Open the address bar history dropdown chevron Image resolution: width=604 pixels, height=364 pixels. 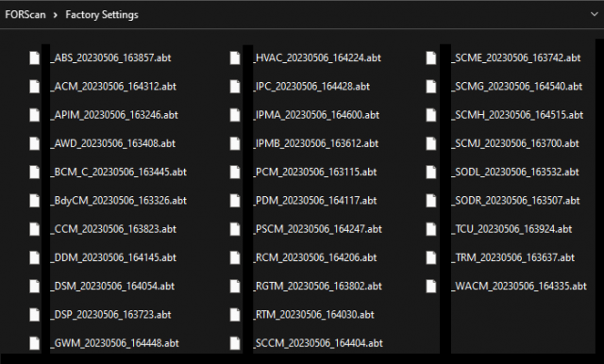click(594, 15)
